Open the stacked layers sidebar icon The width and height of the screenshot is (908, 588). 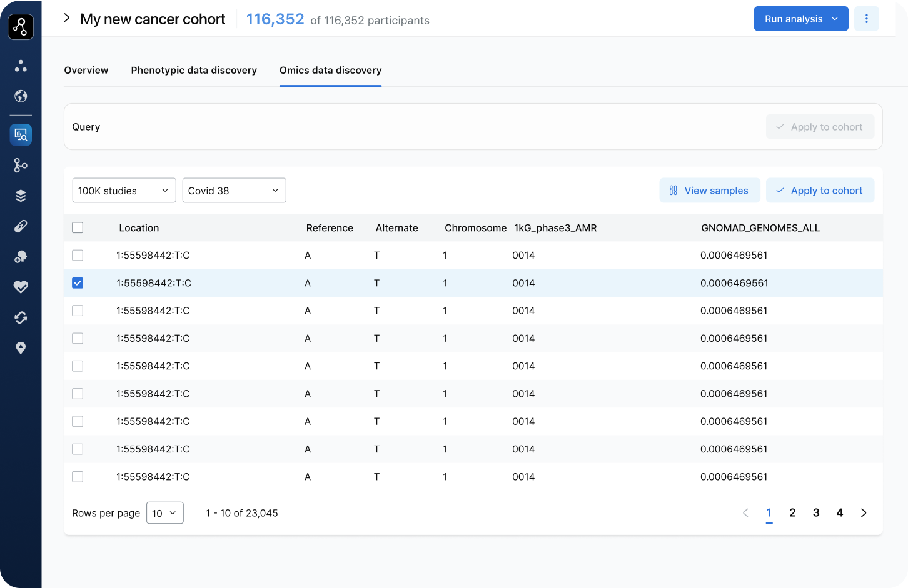[21, 196]
